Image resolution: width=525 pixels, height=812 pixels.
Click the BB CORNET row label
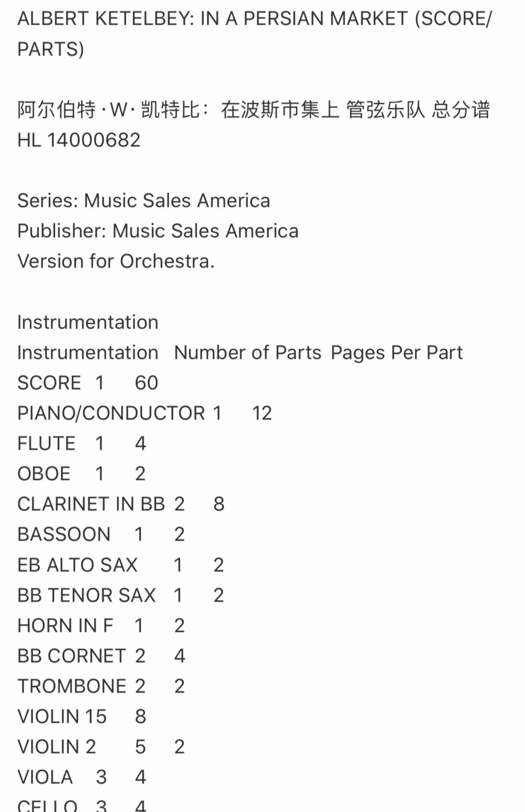(x=71, y=656)
